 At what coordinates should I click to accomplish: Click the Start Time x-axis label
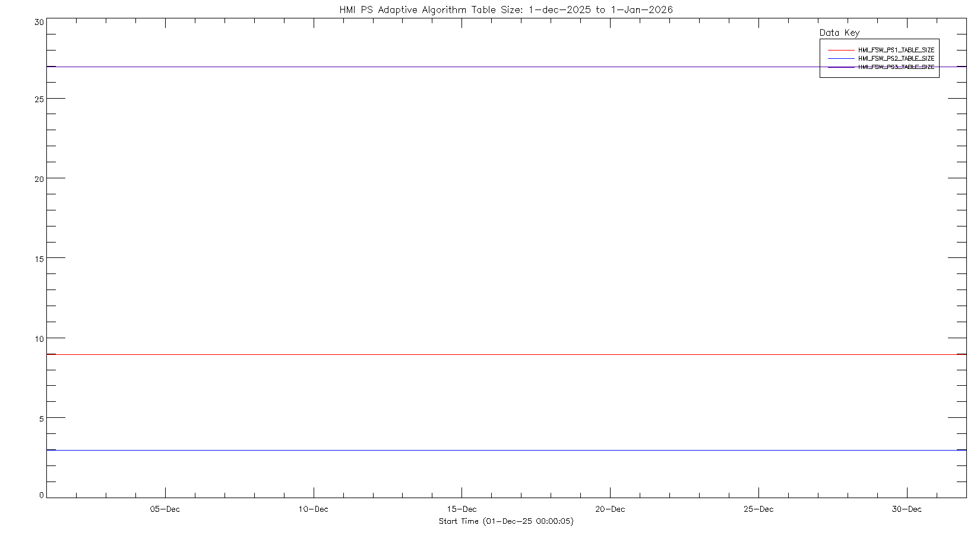point(505,521)
